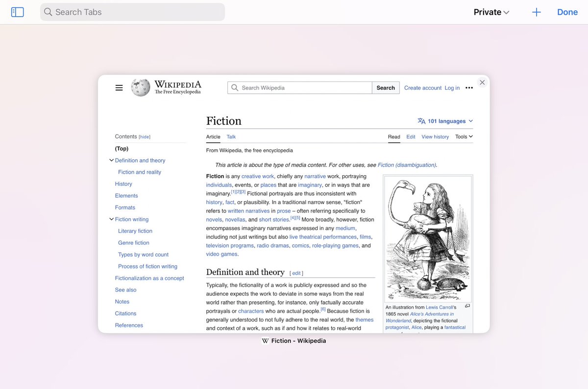Select the Read tab

[x=394, y=137]
